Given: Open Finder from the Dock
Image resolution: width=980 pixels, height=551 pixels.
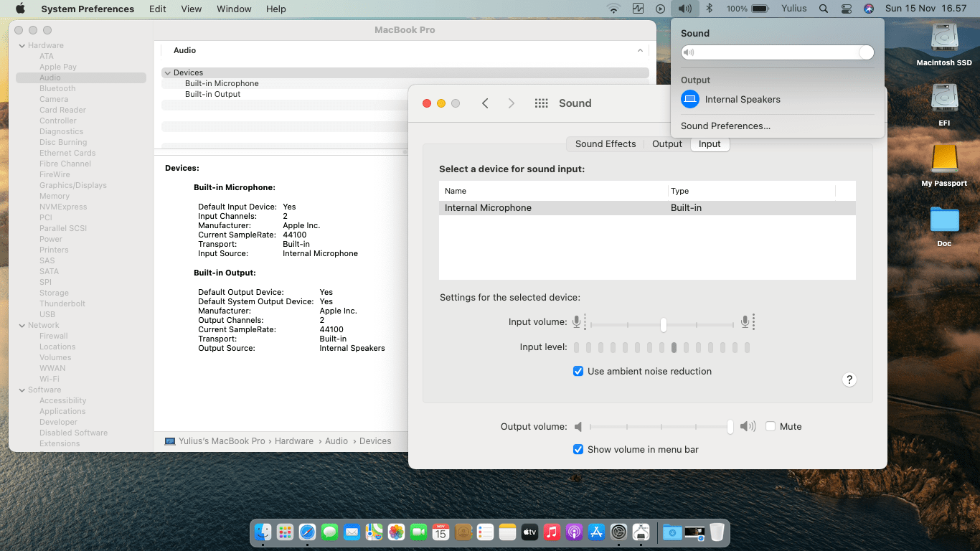Looking at the screenshot, I should click(263, 532).
